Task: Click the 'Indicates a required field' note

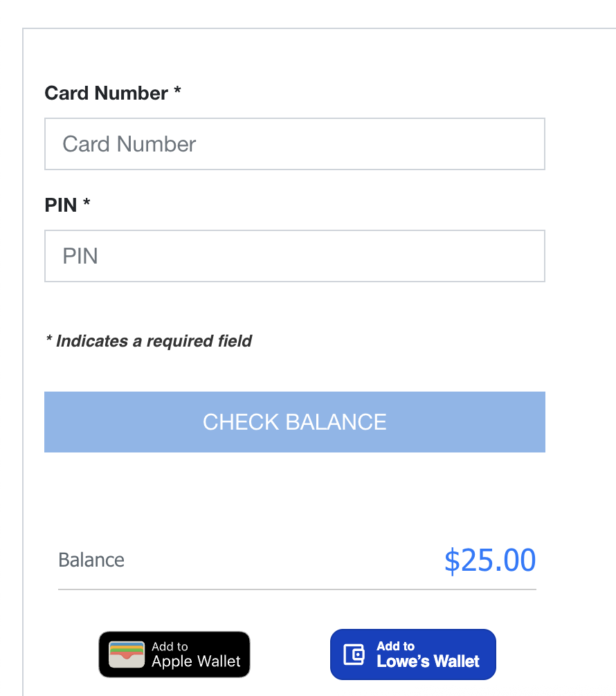Action: pyautogui.click(x=149, y=341)
